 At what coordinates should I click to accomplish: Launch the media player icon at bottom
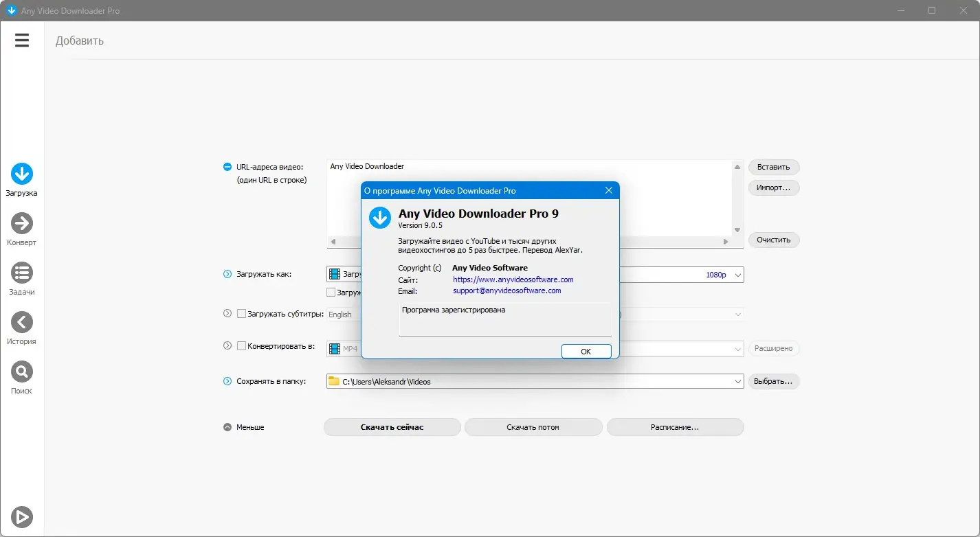22,516
